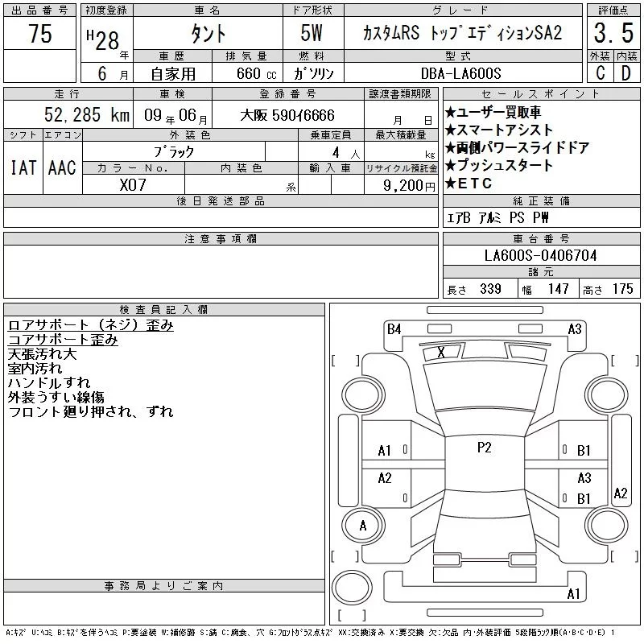Screen dimensions: 644x644
Task: Click the sales point ★プッシュスタート
Action: pos(498,166)
